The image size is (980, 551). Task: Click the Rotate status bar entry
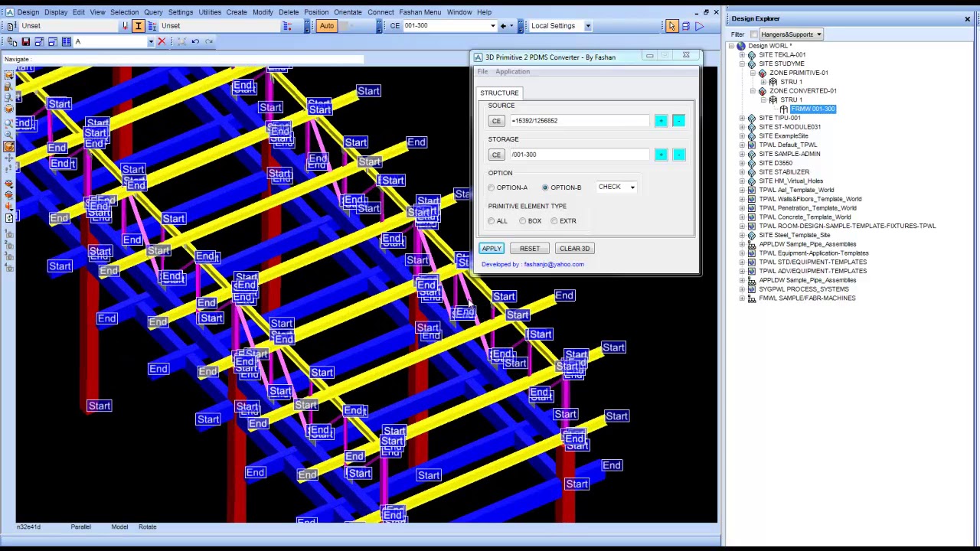click(x=147, y=527)
